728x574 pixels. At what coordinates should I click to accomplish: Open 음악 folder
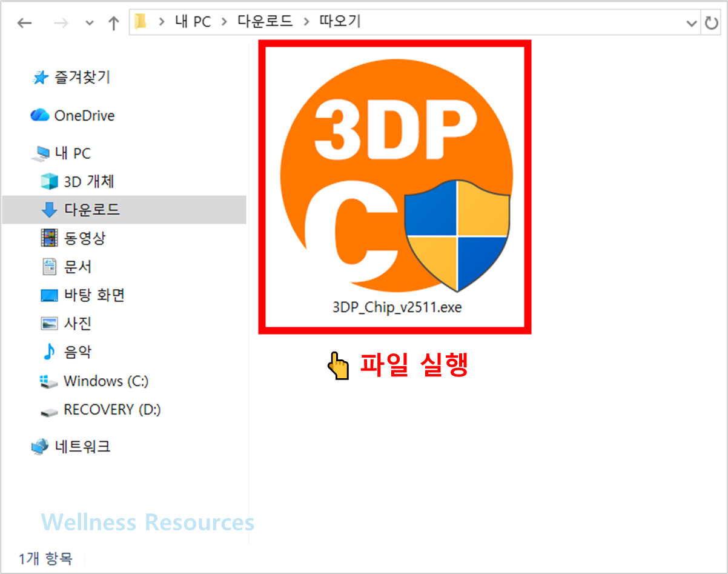pyautogui.click(x=78, y=352)
